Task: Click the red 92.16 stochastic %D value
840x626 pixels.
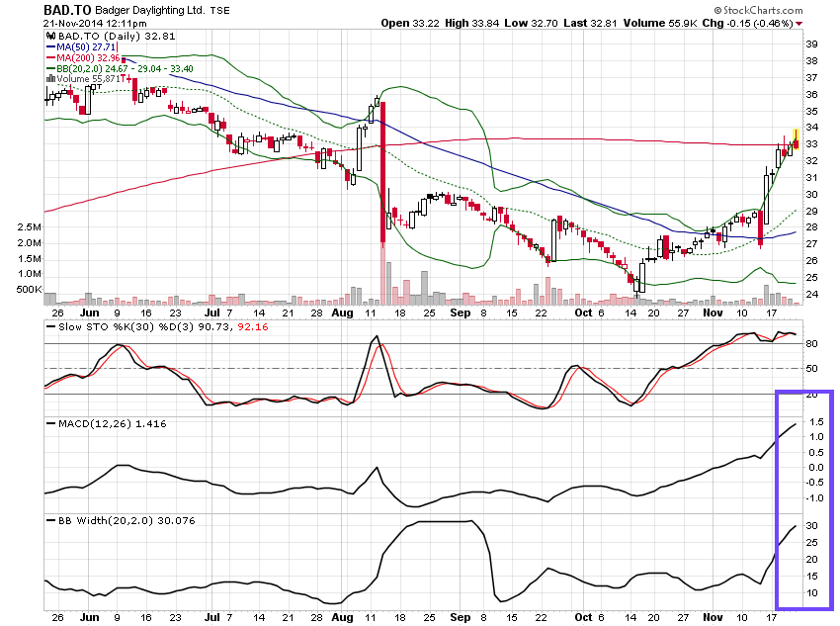Action: (252, 327)
